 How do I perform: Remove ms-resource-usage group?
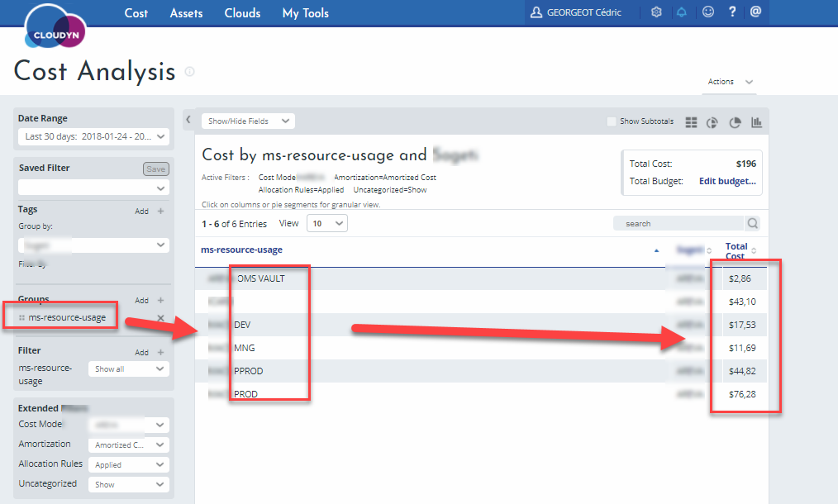(x=160, y=318)
